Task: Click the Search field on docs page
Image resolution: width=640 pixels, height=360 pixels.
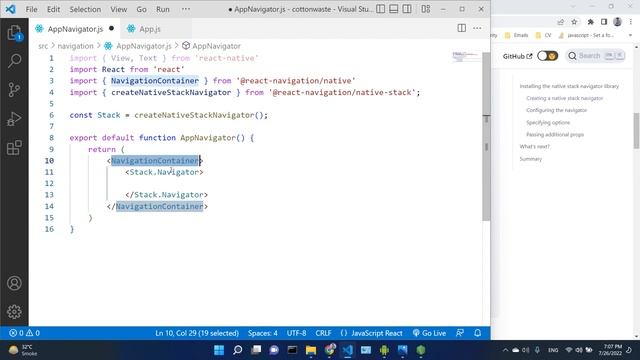Action: pyautogui.click(x=596, y=56)
